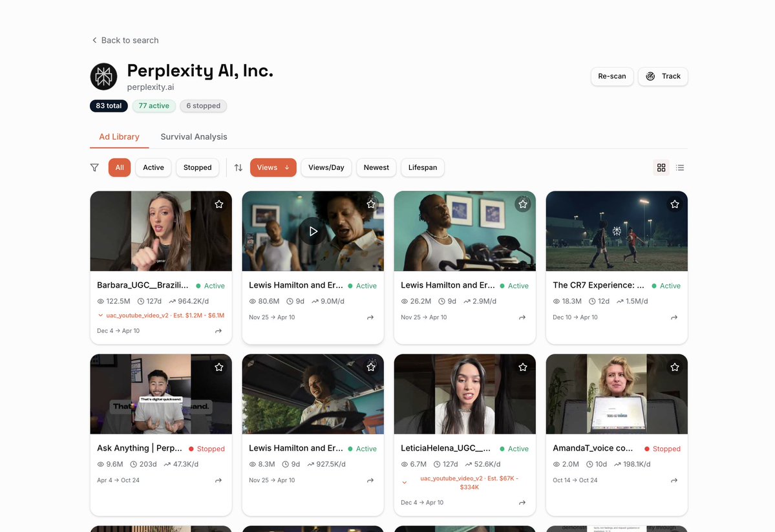Viewport: 775px width, 532px height.
Task: Open the Ask Anything | Perp... title
Action: click(x=140, y=449)
